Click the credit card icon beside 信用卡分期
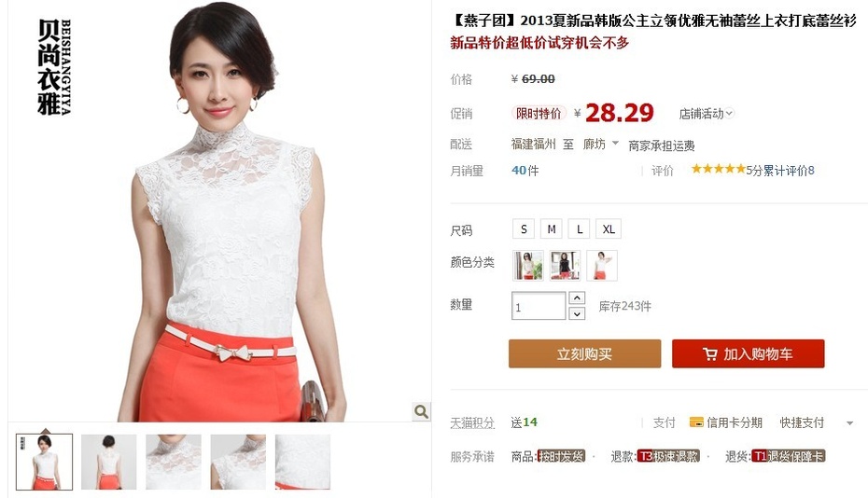The height and width of the screenshot is (498, 868). 696,422
